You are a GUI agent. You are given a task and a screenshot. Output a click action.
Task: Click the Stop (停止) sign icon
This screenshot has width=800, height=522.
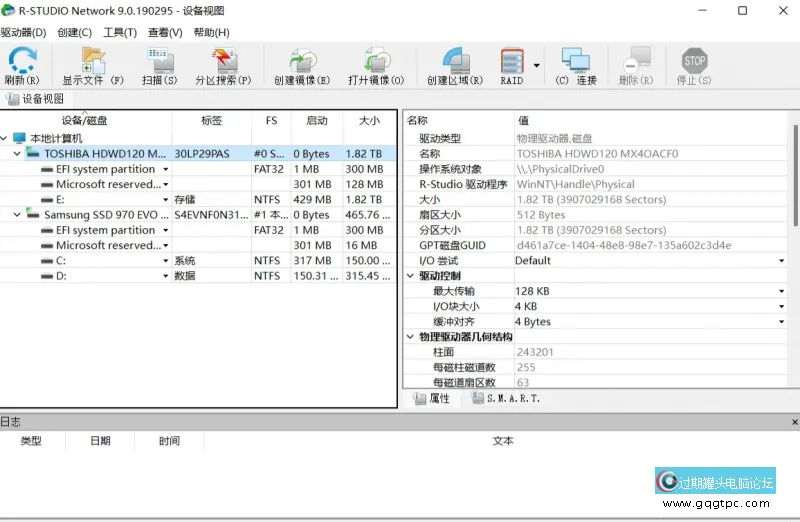click(694, 61)
